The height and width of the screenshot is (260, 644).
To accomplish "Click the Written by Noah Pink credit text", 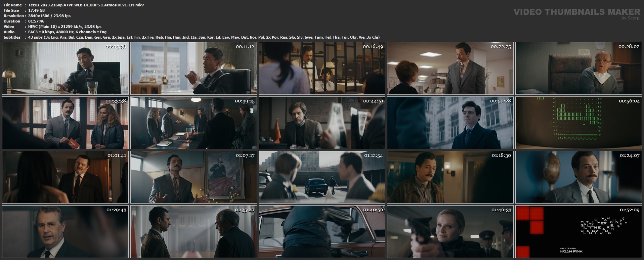I will tap(571, 250).
